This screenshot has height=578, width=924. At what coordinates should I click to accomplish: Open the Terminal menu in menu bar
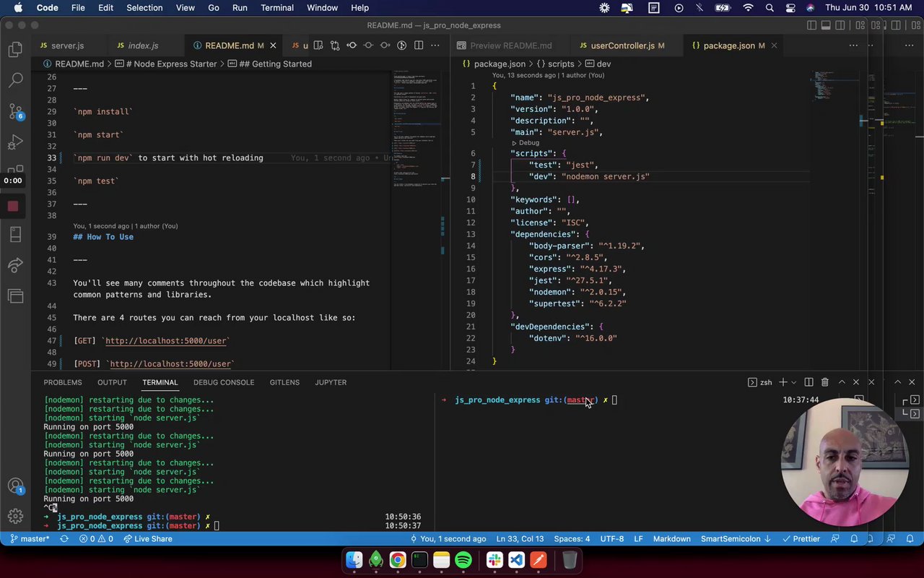(x=276, y=8)
